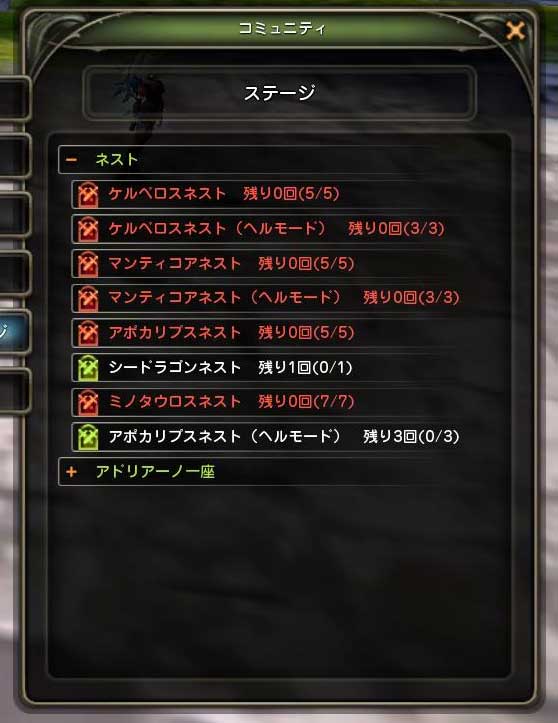Select the ミノタウロスネスト 残り0回(7/7) row

pyautogui.click(x=289, y=402)
